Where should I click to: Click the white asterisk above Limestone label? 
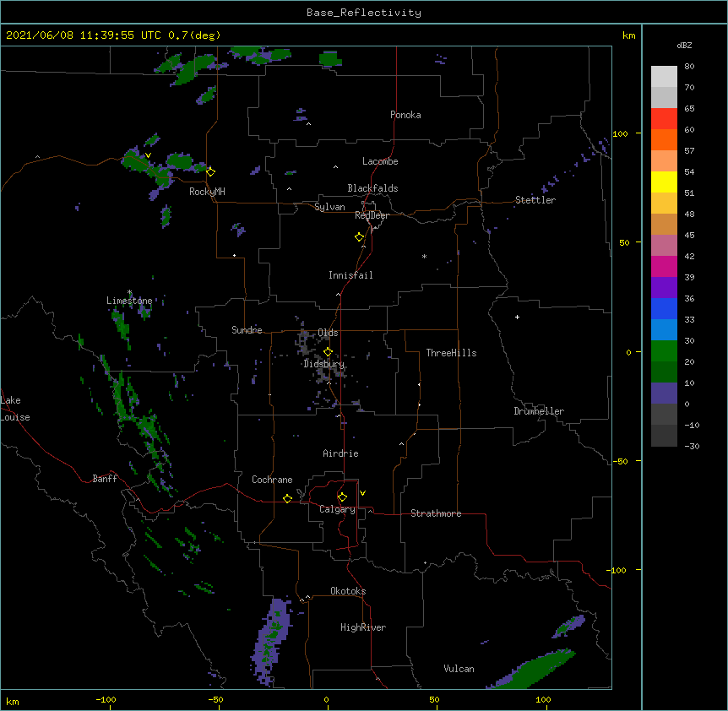(129, 292)
